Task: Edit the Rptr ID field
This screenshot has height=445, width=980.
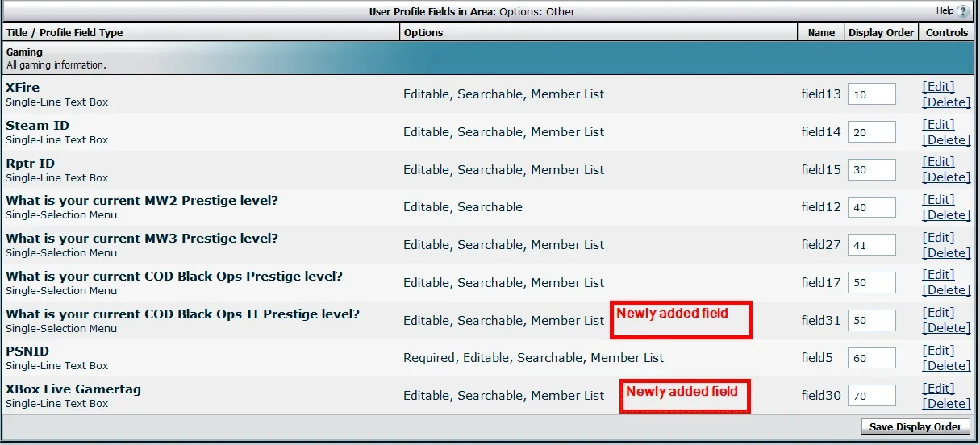Action: tap(938, 162)
